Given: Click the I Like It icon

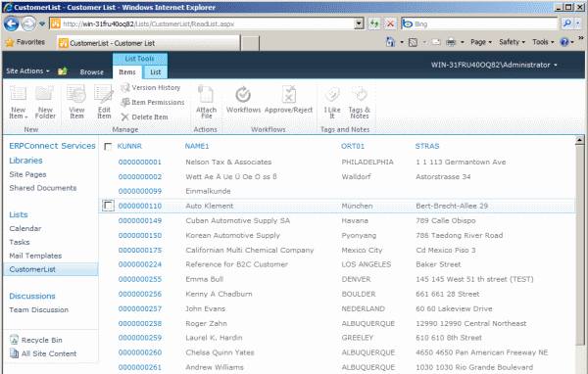Looking at the screenshot, I should [332, 94].
